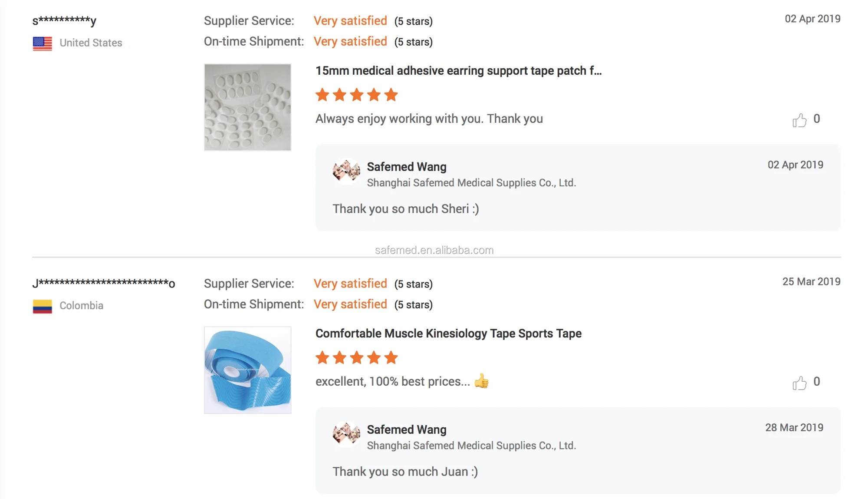Click Safemed Wang avatar in Sheri reply
This screenshot has width=868, height=499.
tap(346, 171)
